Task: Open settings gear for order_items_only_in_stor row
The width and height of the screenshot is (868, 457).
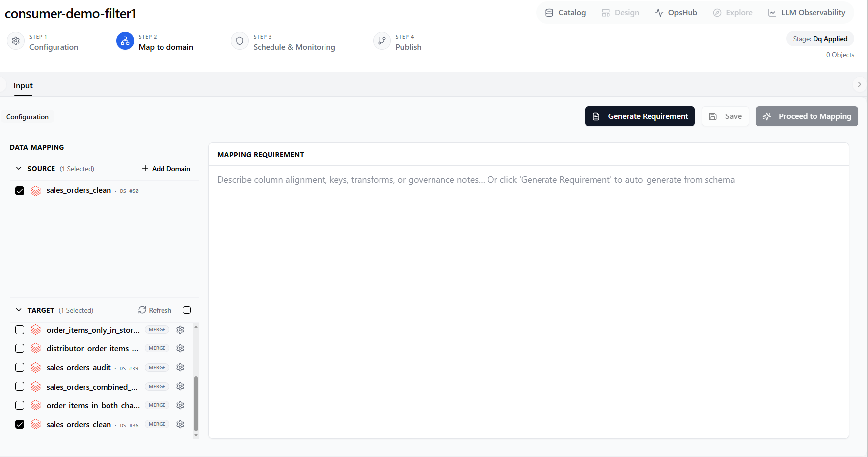Action: click(180, 330)
